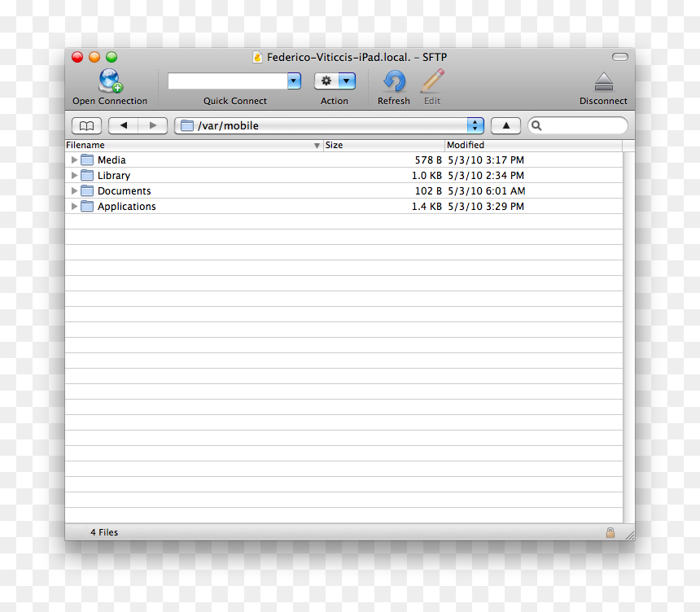Click the search field
Viewport: 700px width, 612px height.
(578, 126)
